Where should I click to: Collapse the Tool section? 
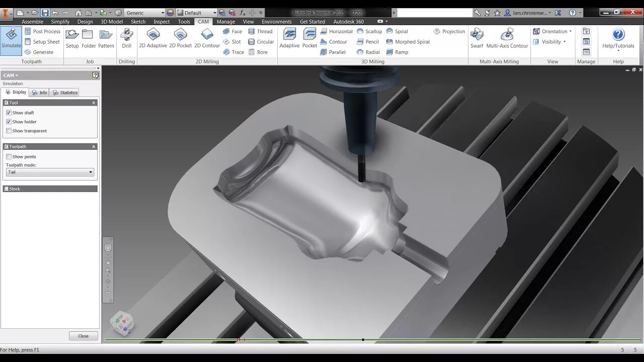click(x=94, y=103)
